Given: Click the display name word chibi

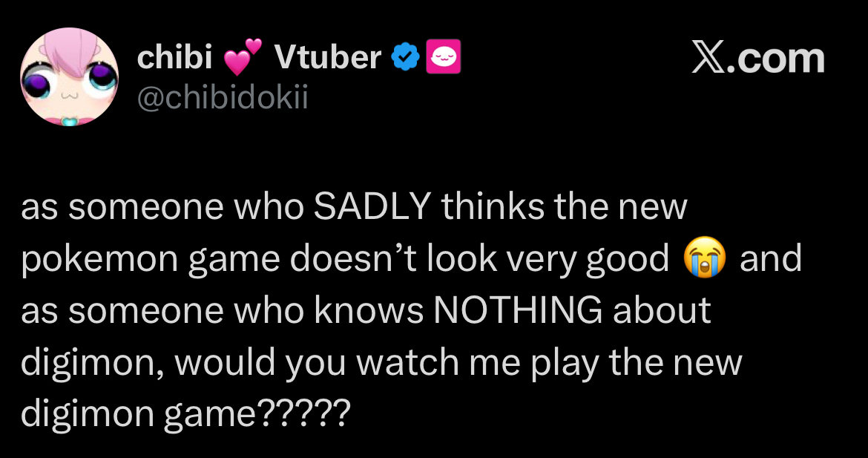Looking at the screenshot, I should tap(174, 57).
